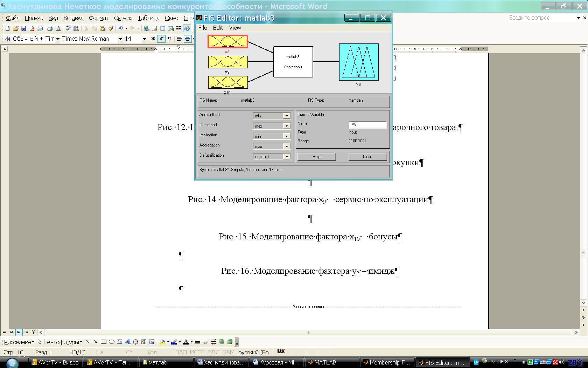588x368 pixels.
Task: Open the Times New Roman font dropdown
Action: coord(120,39)
